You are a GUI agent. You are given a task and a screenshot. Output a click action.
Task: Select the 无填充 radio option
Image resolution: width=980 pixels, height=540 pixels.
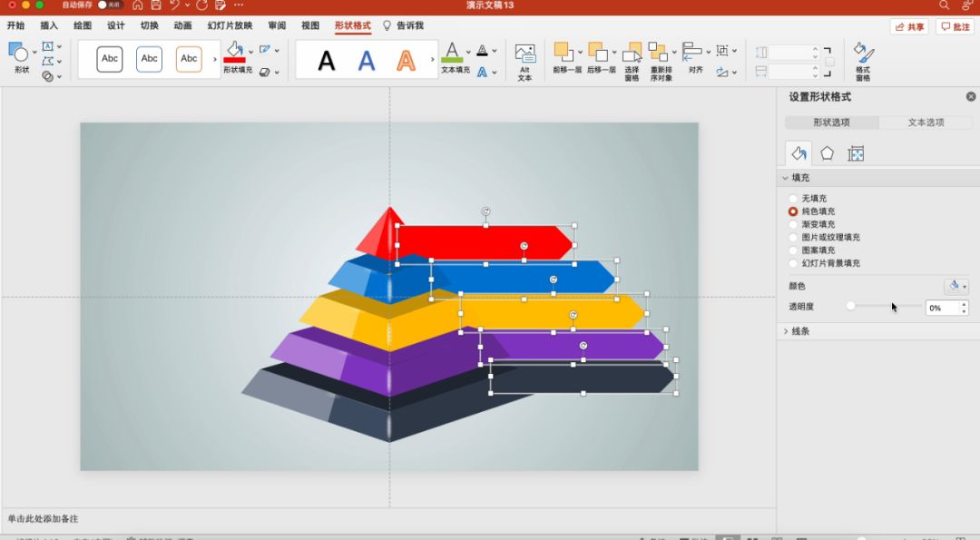tap(794, 199)
